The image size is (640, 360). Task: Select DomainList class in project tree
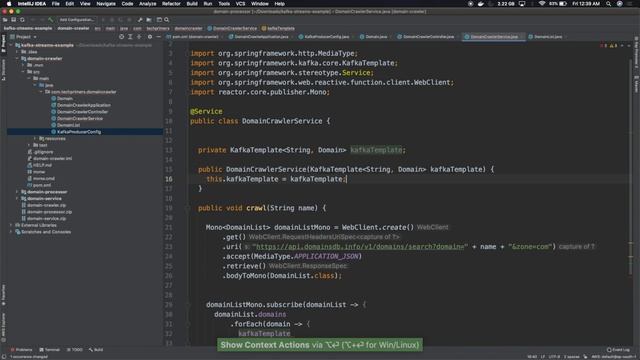pos(69,125)
